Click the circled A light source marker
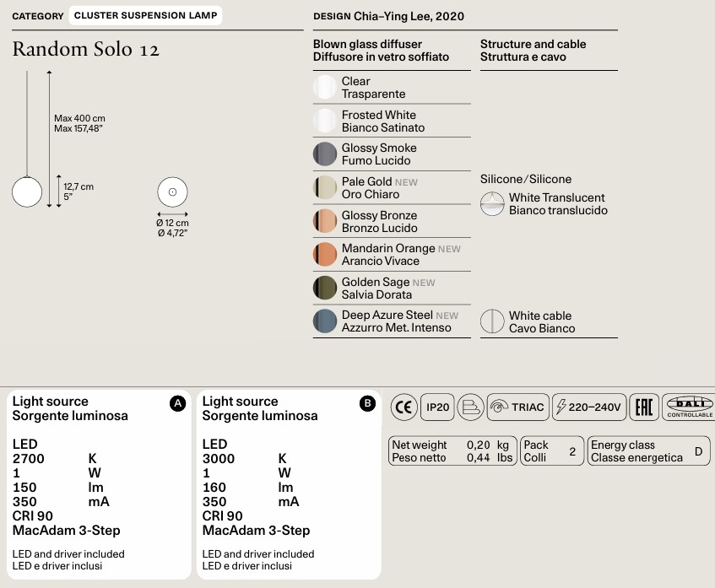Screen dimensions: 715x588 (177, 403)
